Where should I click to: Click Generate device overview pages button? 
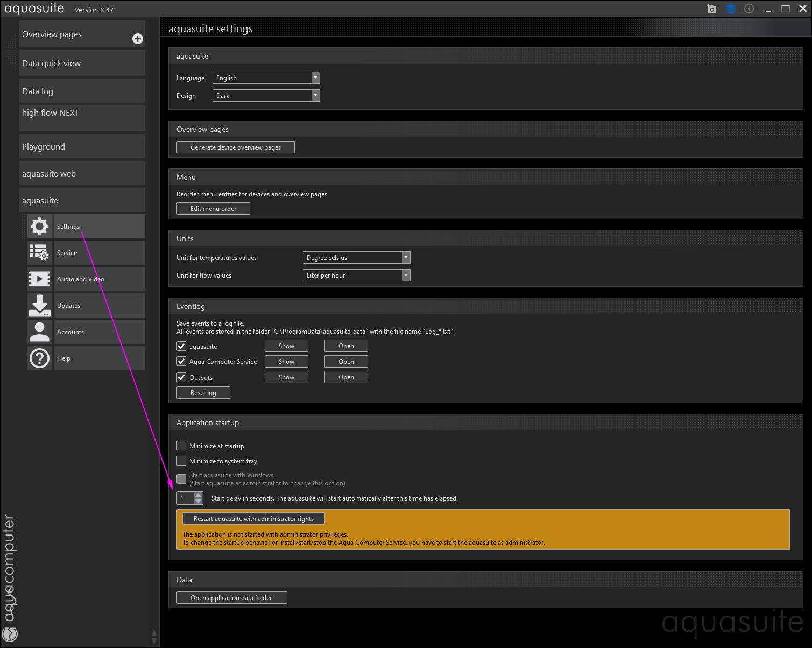point(235,147)
